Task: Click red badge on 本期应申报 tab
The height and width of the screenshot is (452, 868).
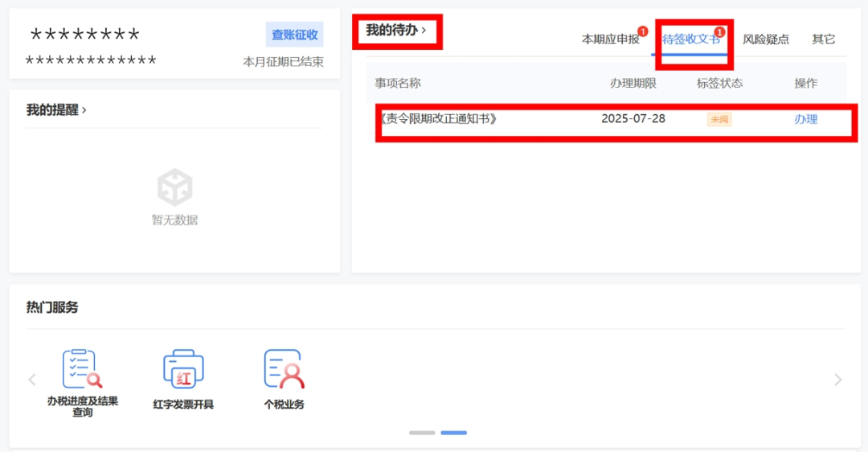Action: (x=643, y=31)
